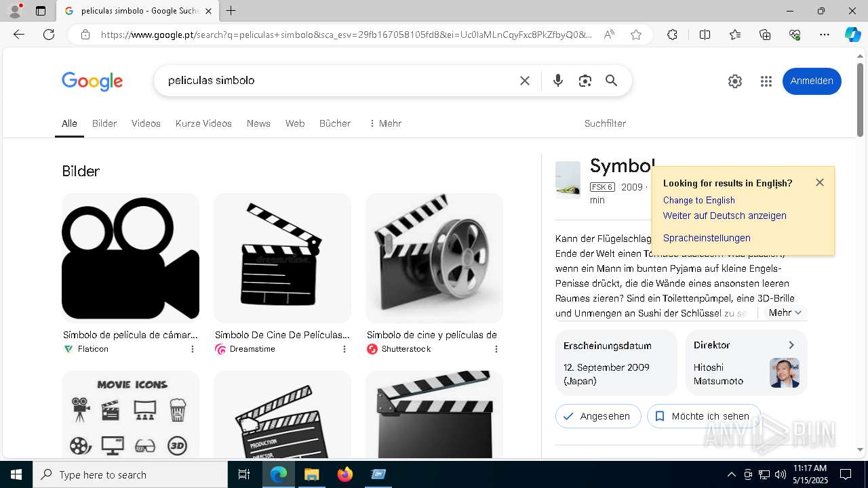
Task: Expand film description with Mehr chevron
Action: (x=785, y=312)
